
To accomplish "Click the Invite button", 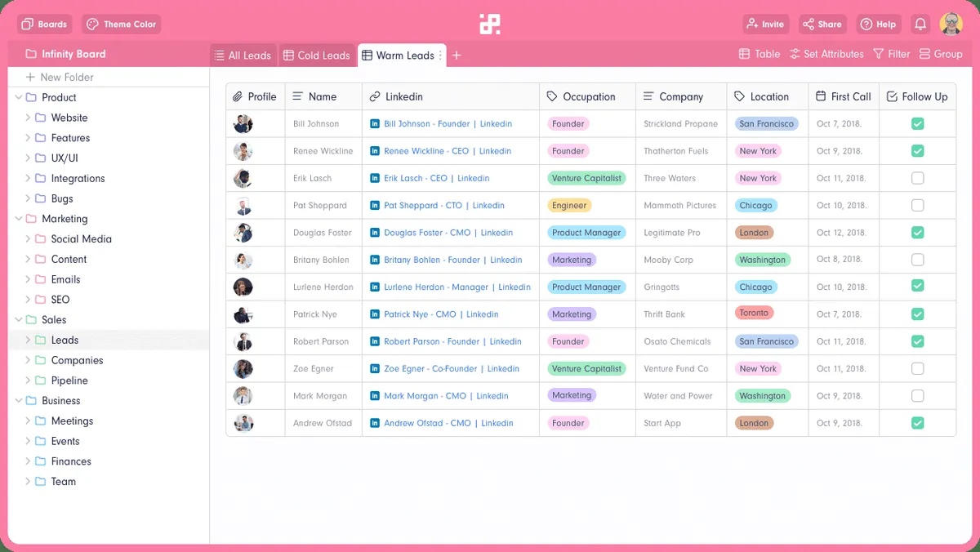I will 765,24.
